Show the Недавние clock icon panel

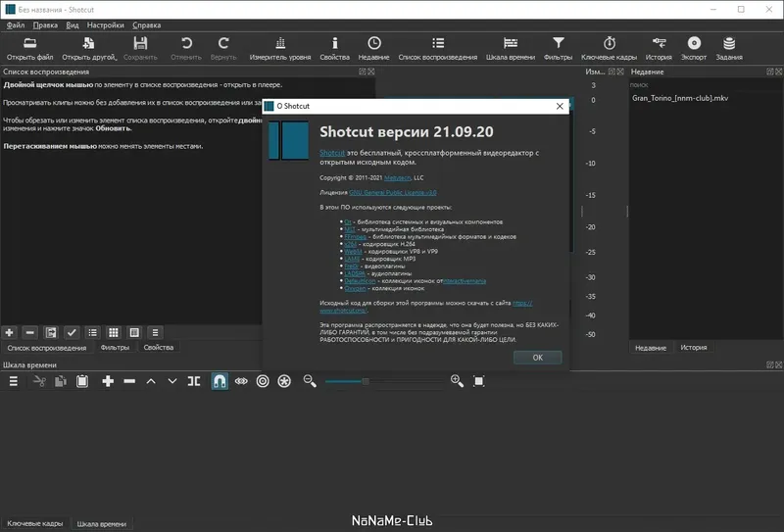click(374, 49)
